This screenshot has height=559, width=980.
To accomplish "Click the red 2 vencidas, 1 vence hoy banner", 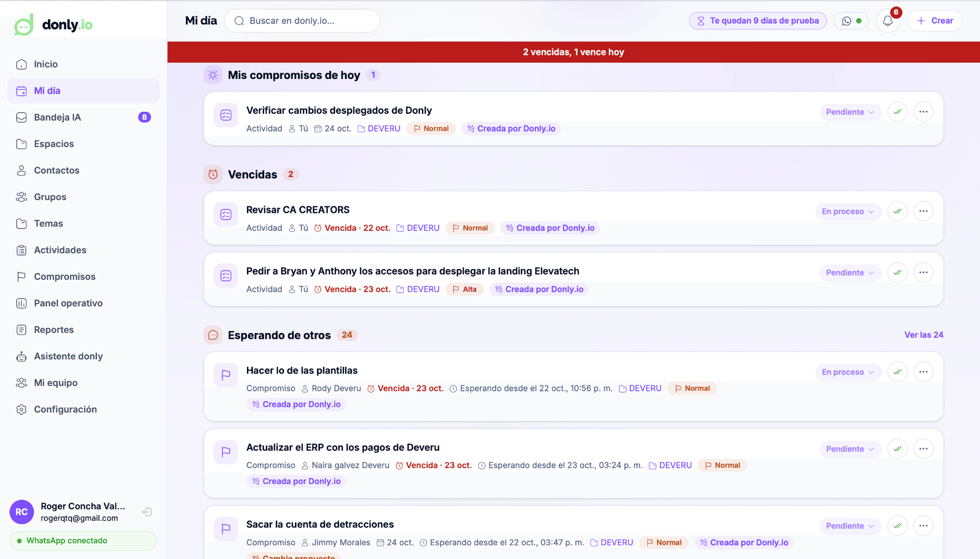I will [x=573, y=52].
